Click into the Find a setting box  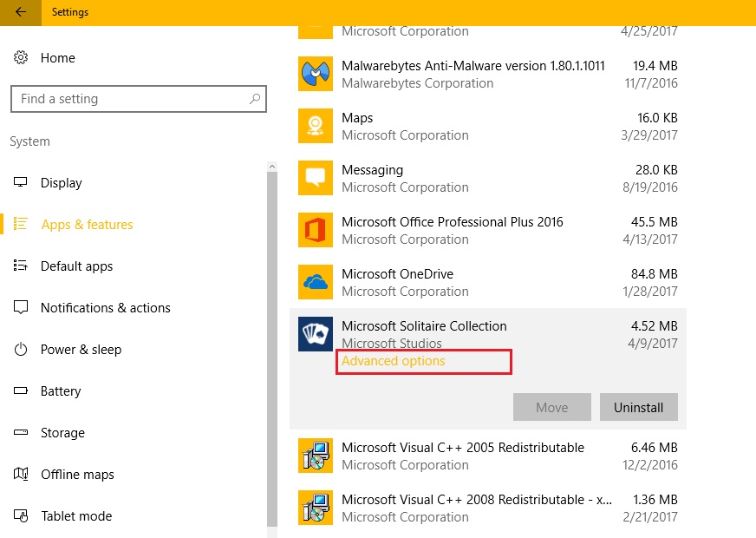[x=130, y=99]
